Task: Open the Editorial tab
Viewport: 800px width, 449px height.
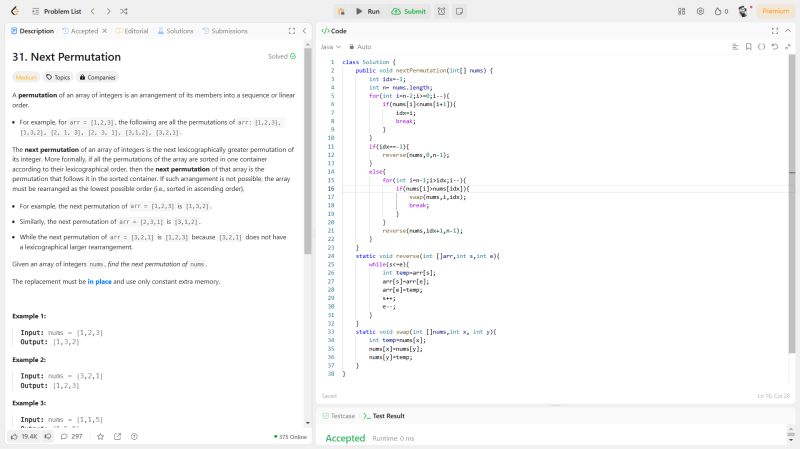Action: [132, 31]
